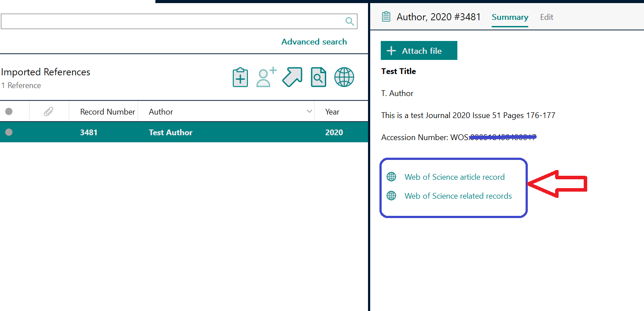
Task: Click the globe beside Web of Science related records
Action: coord(391,196)
